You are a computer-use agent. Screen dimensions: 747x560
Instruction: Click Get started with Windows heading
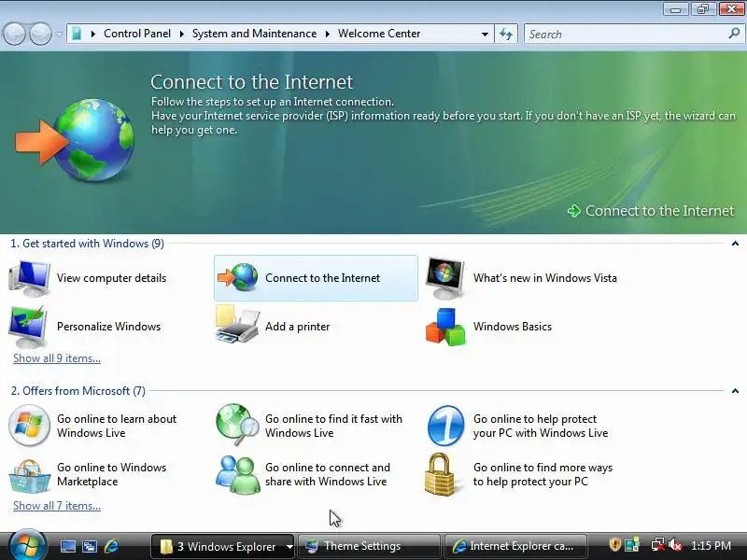pyautogui.click(x=87, y=244)
